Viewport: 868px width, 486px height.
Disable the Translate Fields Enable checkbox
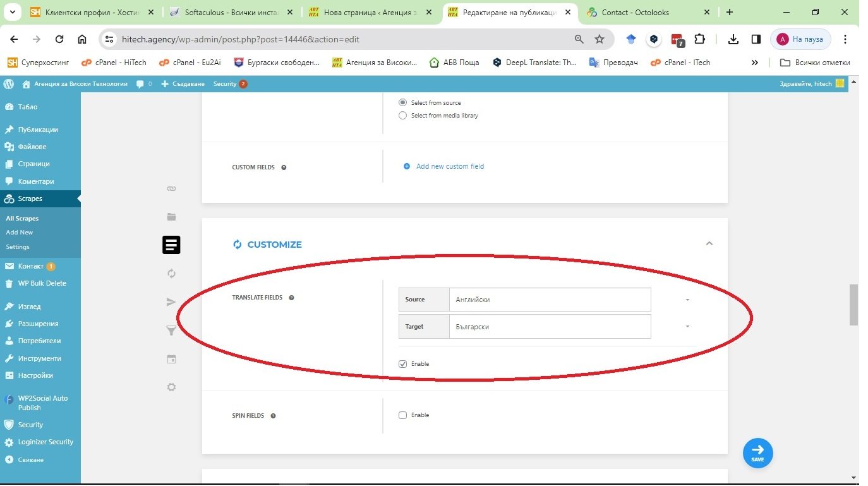click(x=403, y=364)
